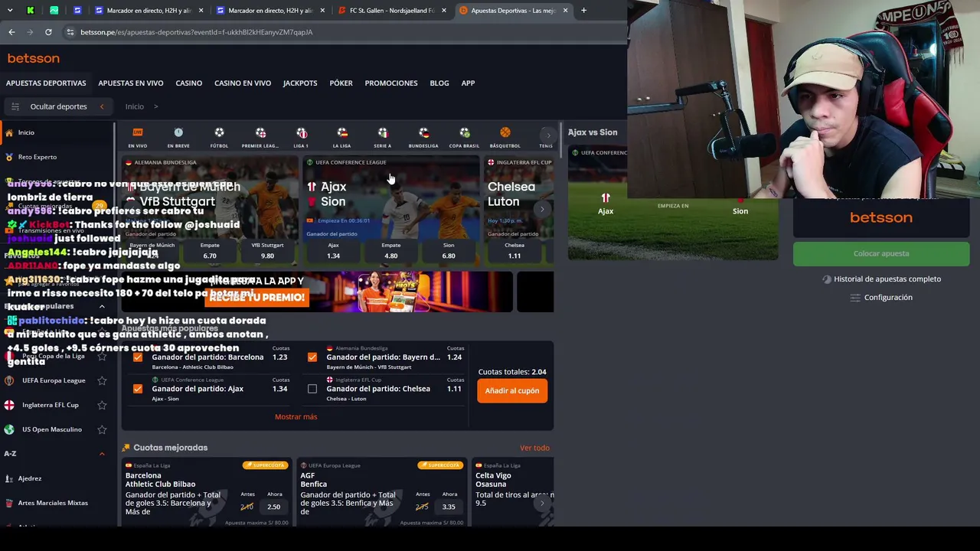Open the Promociones menu item
980x551 pixels.
[391, 83]
